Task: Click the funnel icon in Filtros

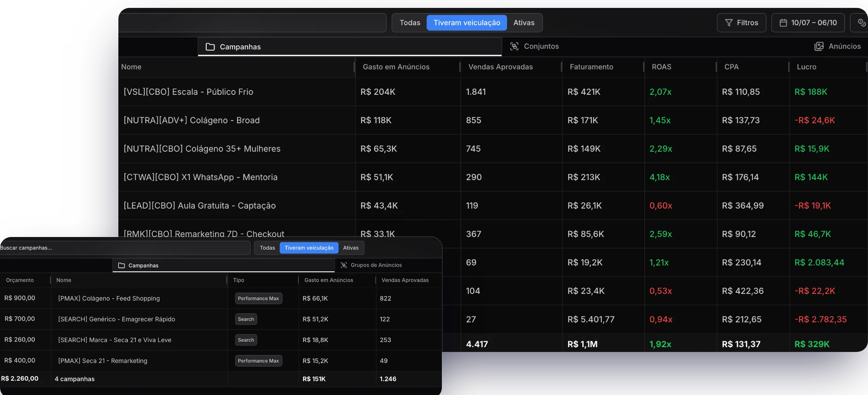Action: click(729, 23)
